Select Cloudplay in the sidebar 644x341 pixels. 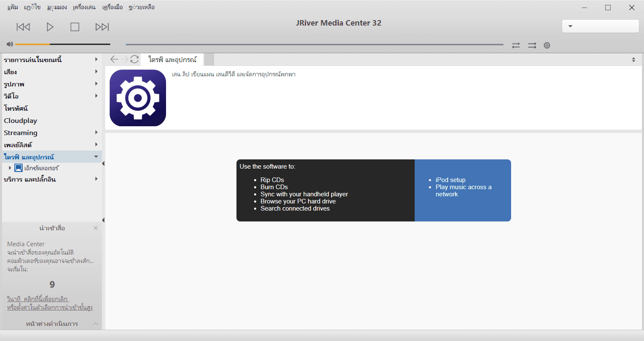21,121
